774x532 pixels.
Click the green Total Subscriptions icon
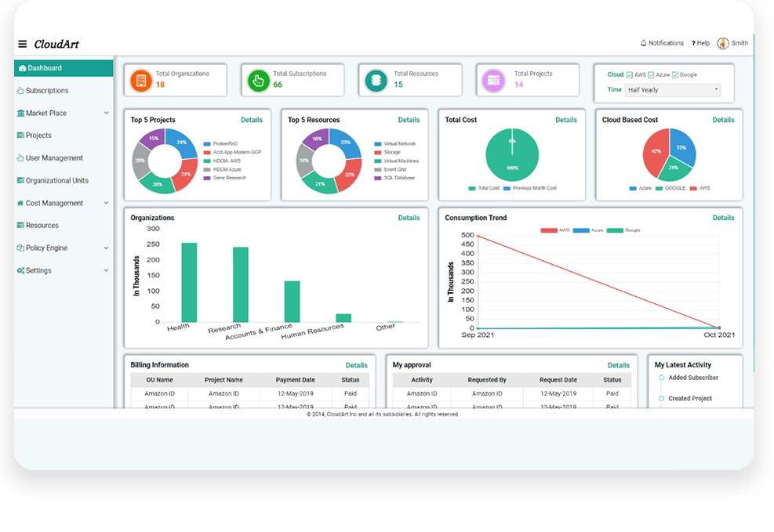pos(258,80)
